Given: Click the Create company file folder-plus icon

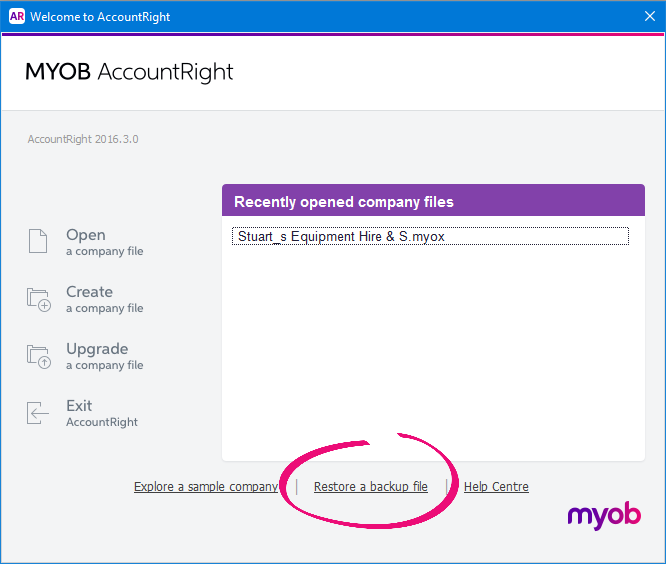Looking at the screenshot, I should click(x=39, y=300).
